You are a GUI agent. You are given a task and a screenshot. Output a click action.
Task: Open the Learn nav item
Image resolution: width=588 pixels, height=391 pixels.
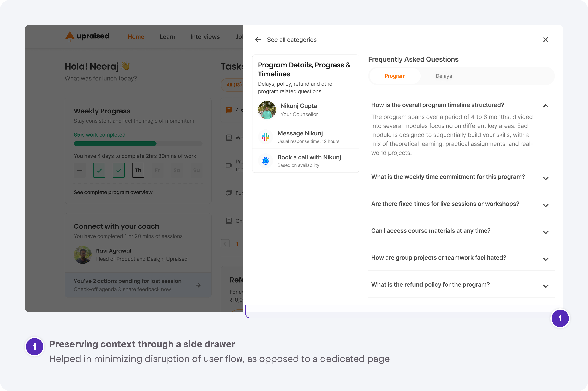[167, 37]
